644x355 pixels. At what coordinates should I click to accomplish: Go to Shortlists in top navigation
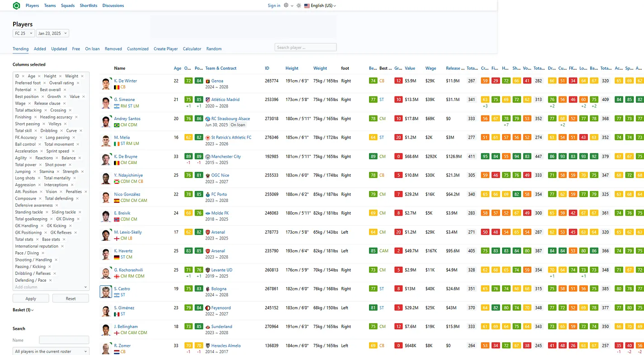(x=89, y=5)
